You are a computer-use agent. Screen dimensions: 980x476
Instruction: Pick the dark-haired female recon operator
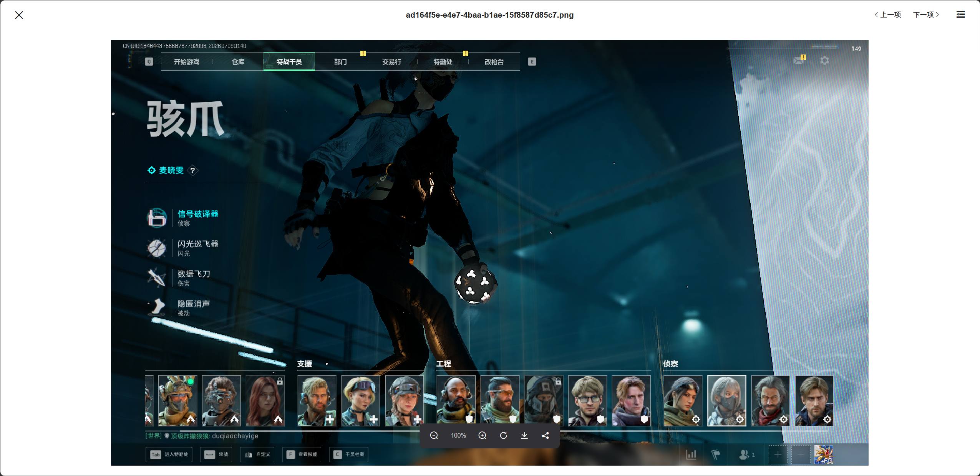click(683, 401)
